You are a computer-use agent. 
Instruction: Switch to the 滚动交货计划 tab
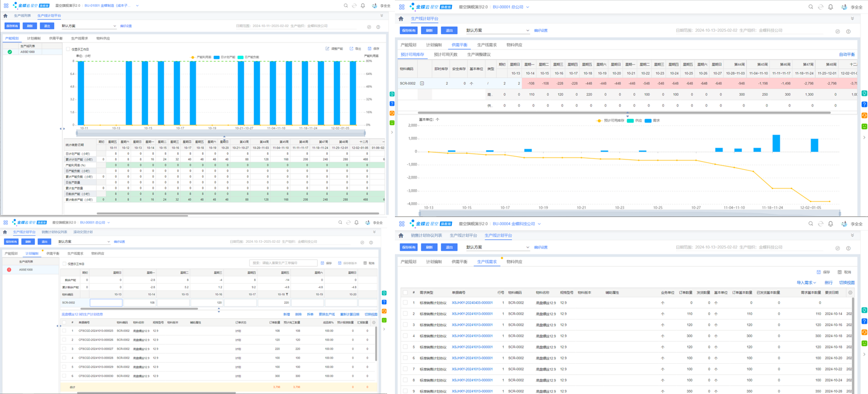[83, 232]
